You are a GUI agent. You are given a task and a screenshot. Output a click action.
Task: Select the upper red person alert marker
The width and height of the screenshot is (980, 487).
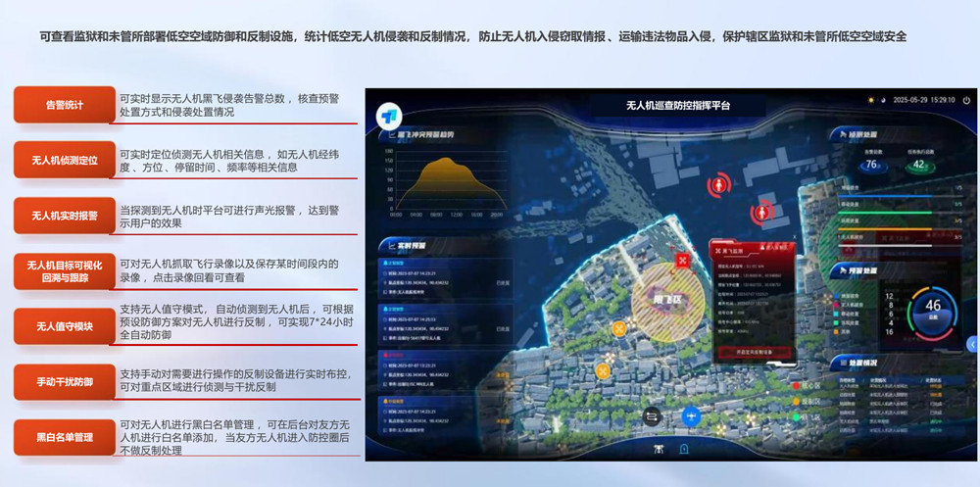pos(719,185)
